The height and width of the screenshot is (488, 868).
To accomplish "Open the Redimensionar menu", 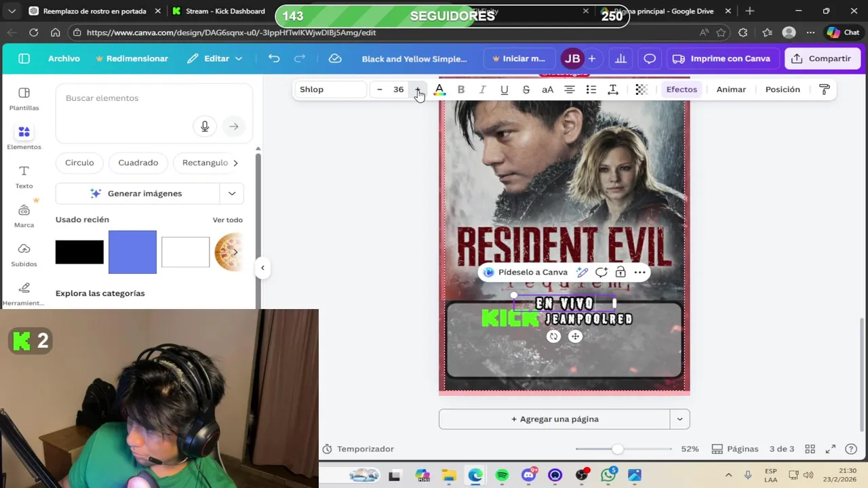I will click(x=132, y=59).
